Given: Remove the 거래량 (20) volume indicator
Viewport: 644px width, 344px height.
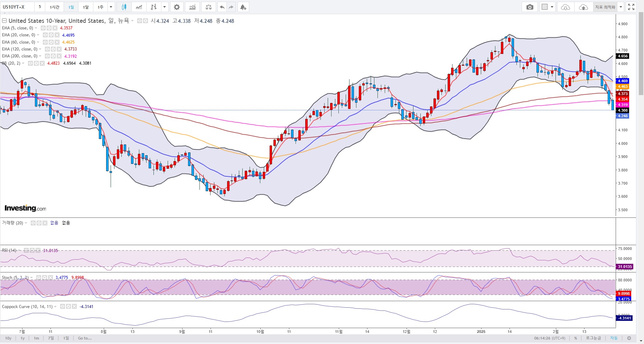Looking at the screenshot, I should [45, 223].
